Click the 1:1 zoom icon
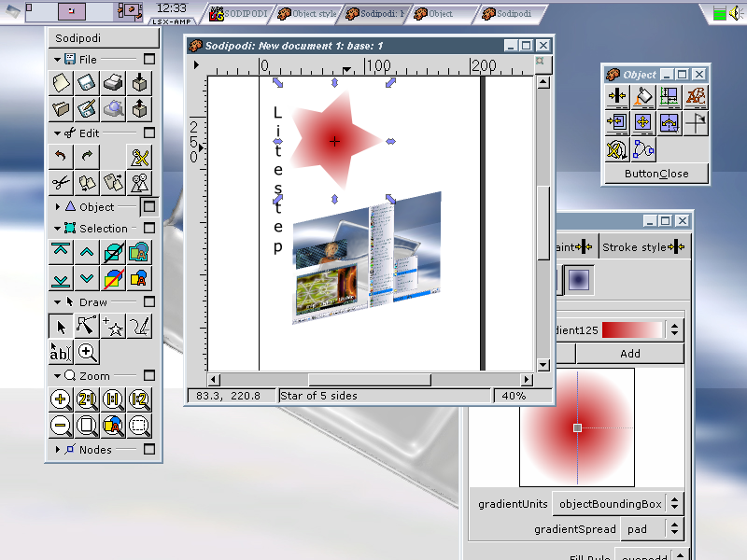The image size is (747, 560). (x=113, y=399)
